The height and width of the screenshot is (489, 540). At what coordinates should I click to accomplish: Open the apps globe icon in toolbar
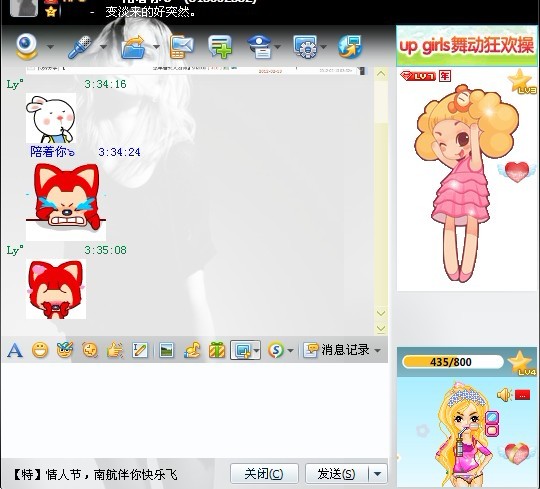(x=350, y=46)
